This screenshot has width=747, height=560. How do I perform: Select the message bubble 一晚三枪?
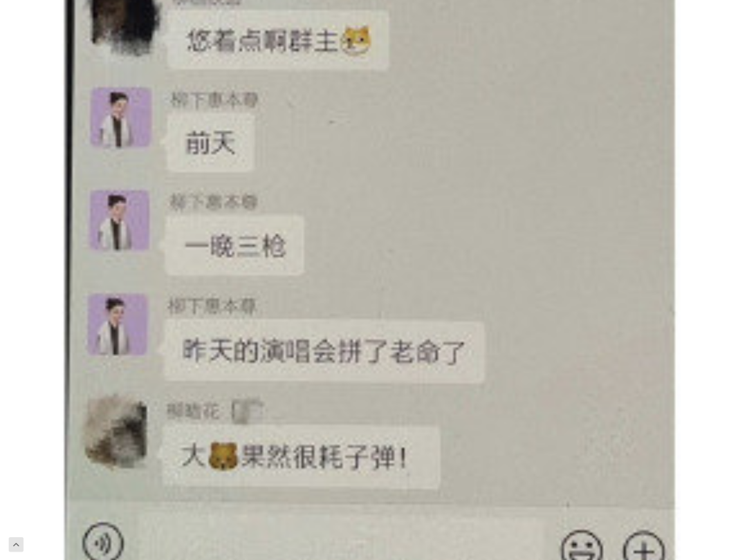(x=235, y=245)
